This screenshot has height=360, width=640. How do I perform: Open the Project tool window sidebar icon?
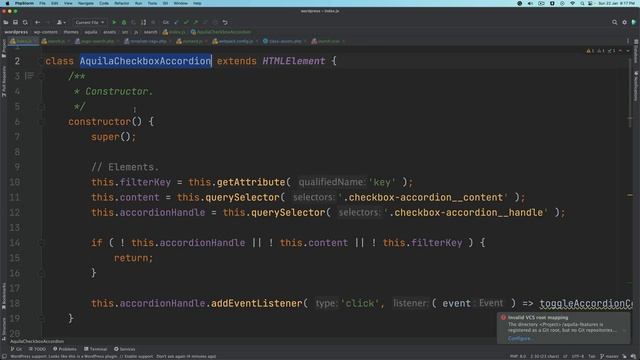tap(4, 48)
